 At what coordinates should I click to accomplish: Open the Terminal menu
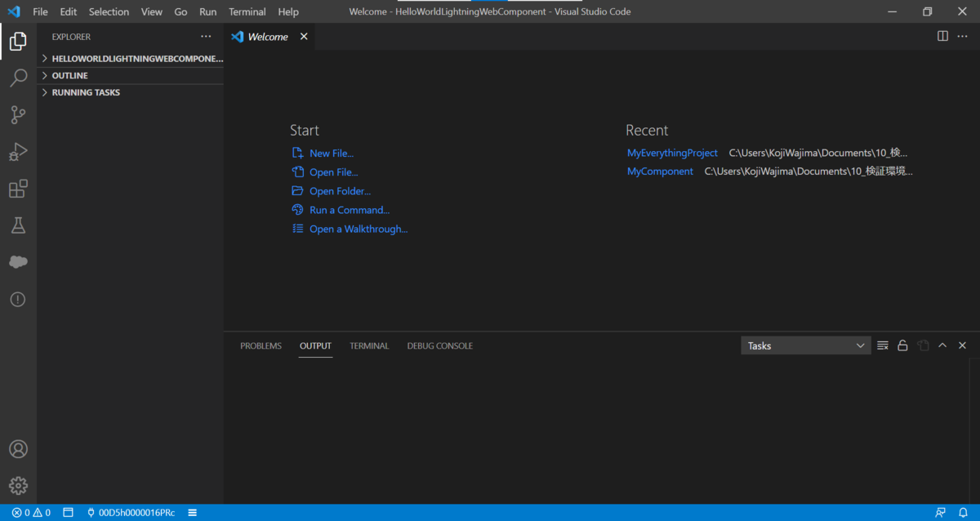point(247,11)
